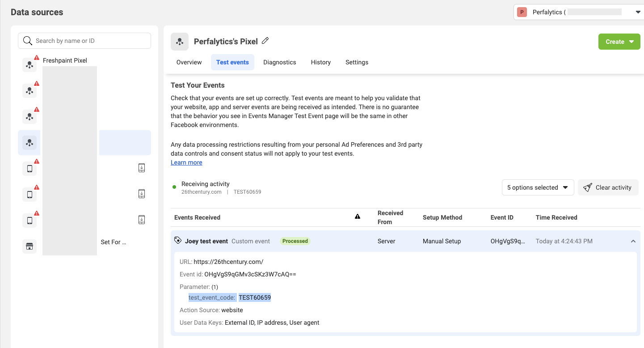
Task: Click the first mobile app data source icon
Action: pos(29,169)
